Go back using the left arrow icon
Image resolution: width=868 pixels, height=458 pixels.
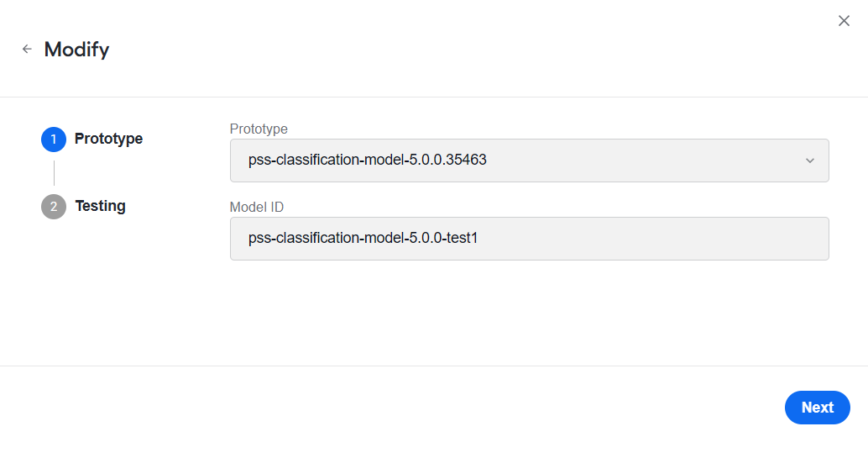pyautogui.click(x=27, y=50)
